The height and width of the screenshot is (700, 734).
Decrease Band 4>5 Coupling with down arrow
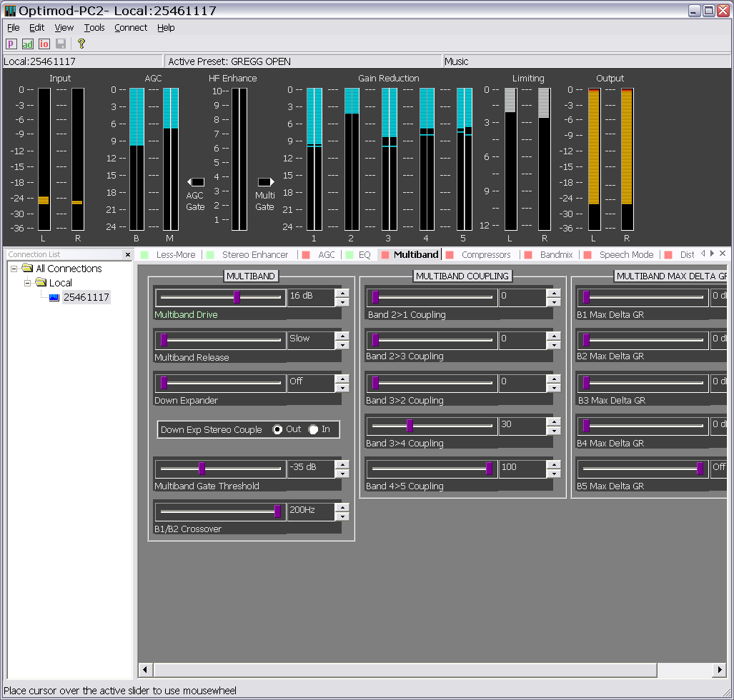tap(554, 473)
